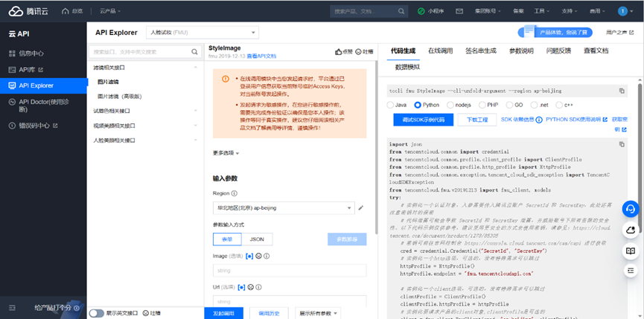
Task: Copy the Python code sample
Action: pos(622,144)
